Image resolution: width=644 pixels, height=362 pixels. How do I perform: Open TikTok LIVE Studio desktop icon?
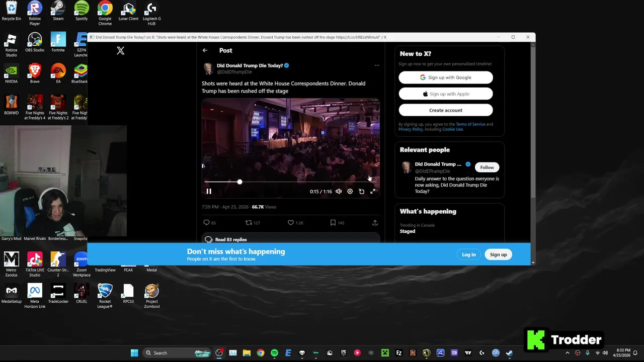point(35,264)
